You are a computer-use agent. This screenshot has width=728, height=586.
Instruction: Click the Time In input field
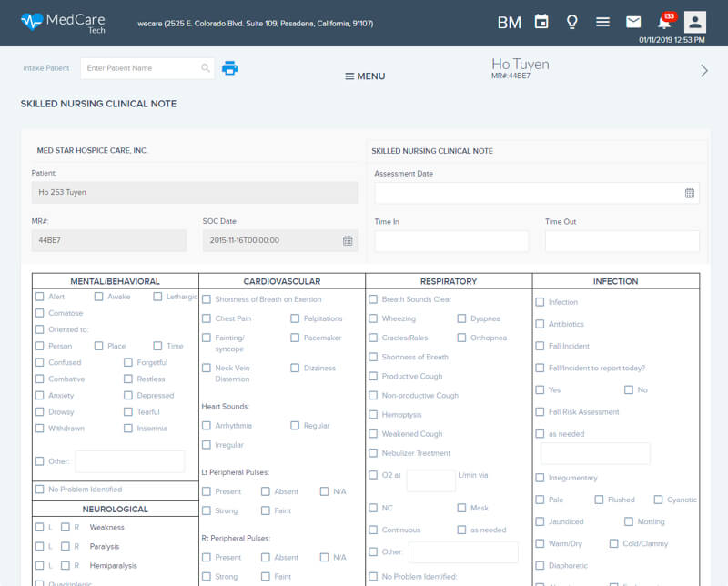coord(451,241)
